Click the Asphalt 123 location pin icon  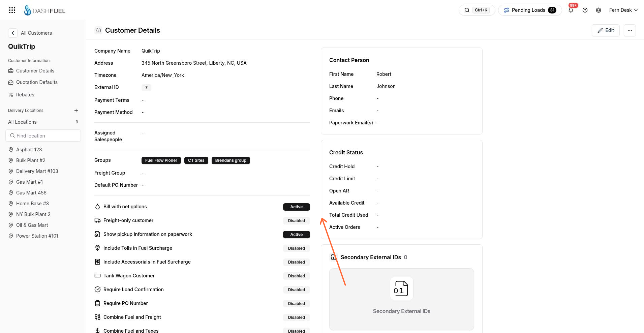click(11, 150)
